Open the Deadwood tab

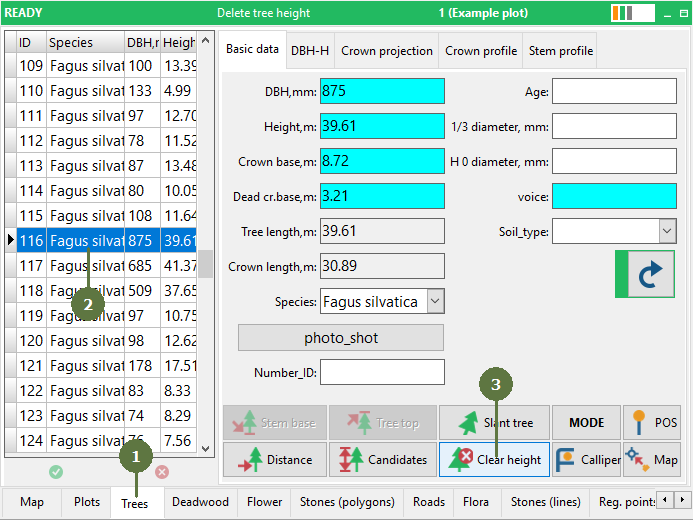tap(200, 502)
